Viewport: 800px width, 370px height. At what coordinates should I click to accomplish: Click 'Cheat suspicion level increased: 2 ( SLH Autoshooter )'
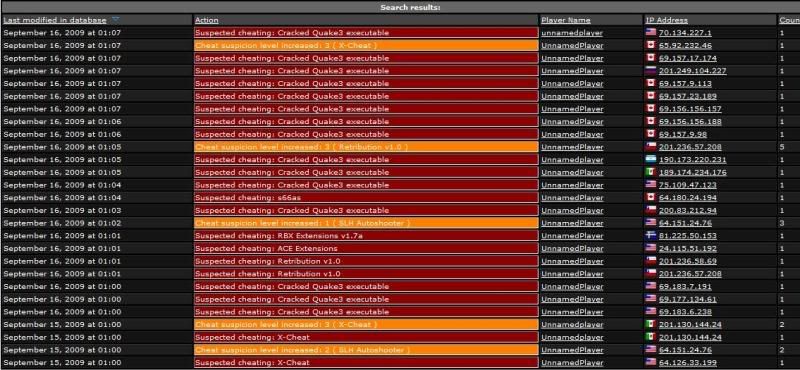366,350
